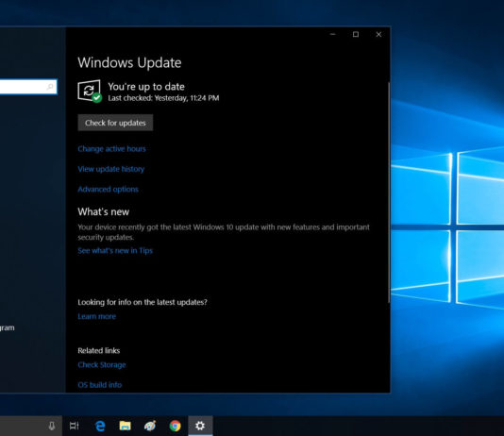Click "Looking for info on the latest updates?"
504x436 pixels.
tap(143, 302)
